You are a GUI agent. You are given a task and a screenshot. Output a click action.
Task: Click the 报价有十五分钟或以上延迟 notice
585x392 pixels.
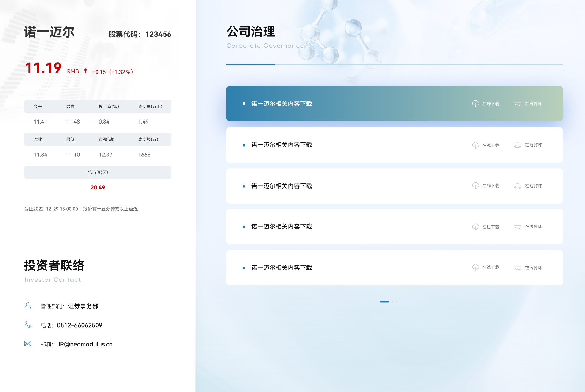tap(111, 209)
